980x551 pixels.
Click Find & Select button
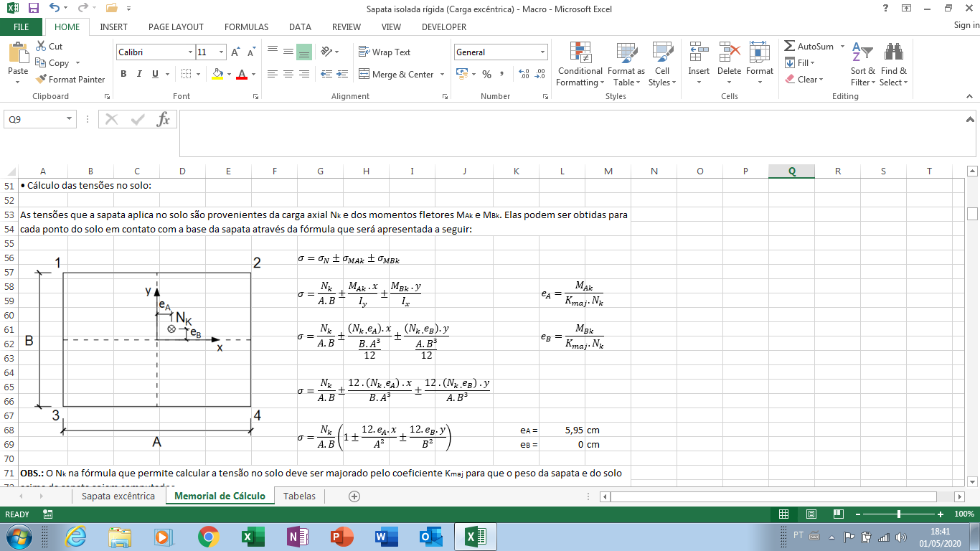coord(894,64)
